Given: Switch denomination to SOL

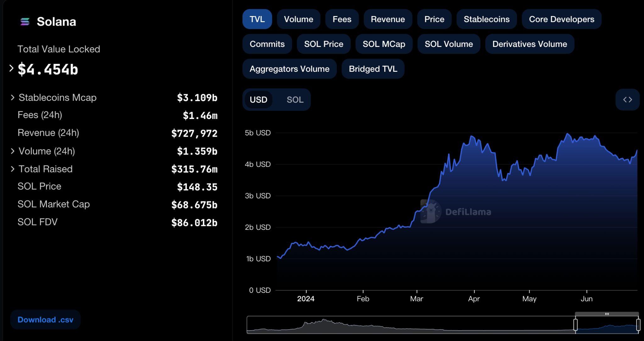Looking at the screenshot, I should (x=295, y=99).
